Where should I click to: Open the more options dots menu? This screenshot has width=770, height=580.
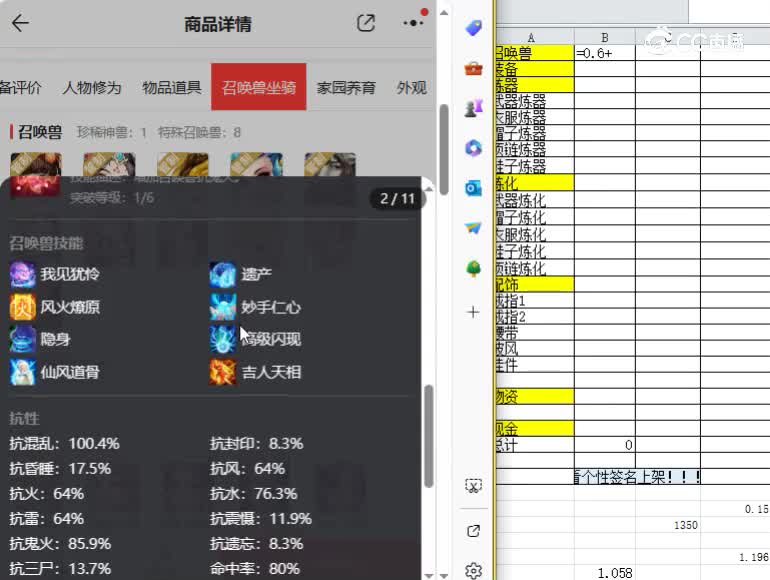tap(413, 23)
